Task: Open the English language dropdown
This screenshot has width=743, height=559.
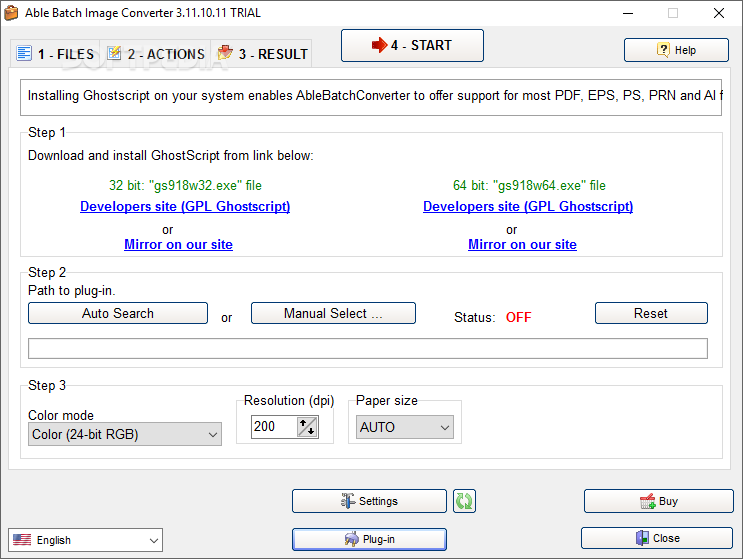Action: pos(85,540)
